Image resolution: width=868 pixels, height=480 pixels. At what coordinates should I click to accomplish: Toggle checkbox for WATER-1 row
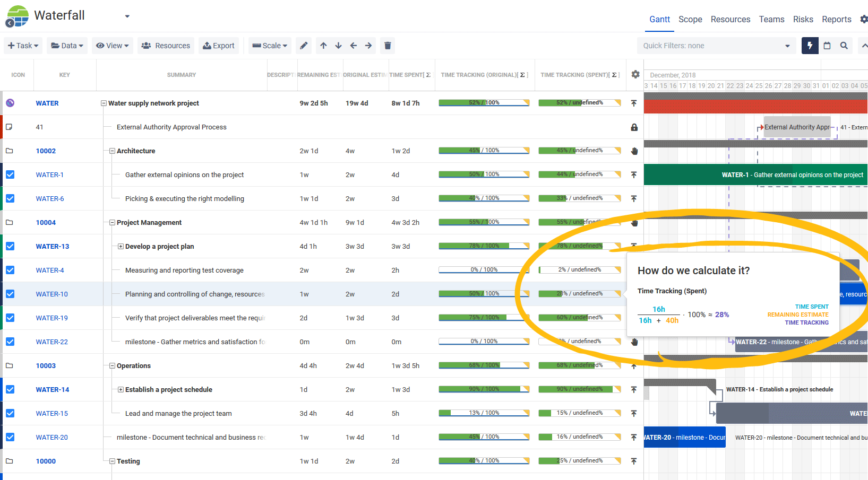(x=10, y=174)
